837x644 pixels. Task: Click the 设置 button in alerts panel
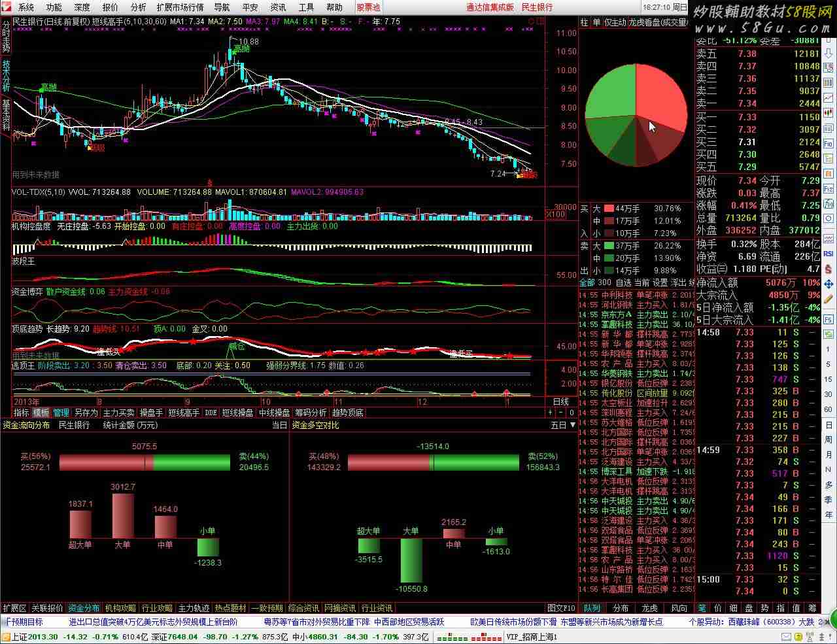tap(660, 282)
